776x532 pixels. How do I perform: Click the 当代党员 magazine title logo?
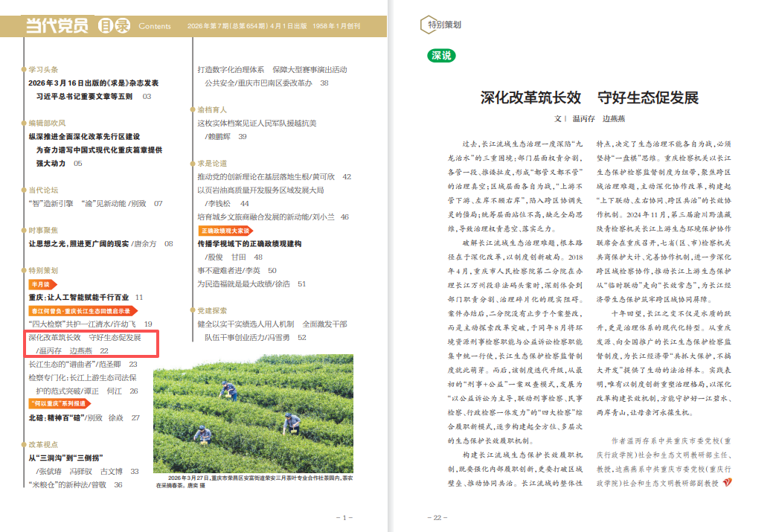point(57,26)
